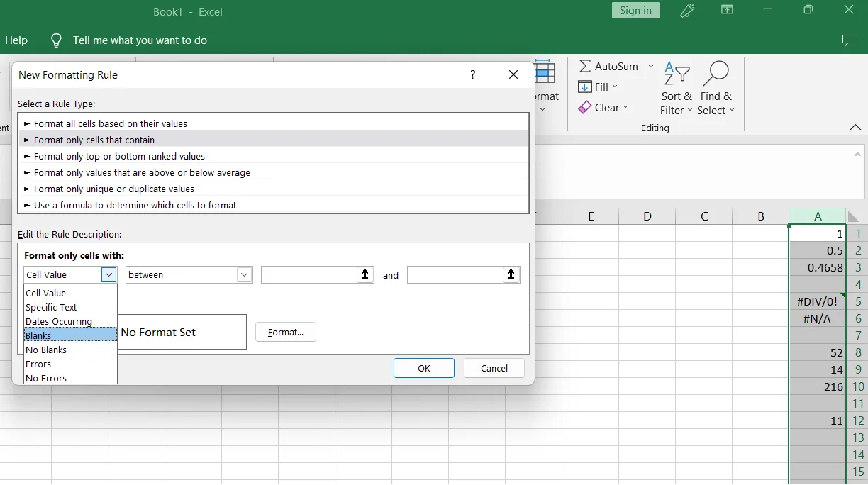Choose Errors from dropdown list
The height and width of the screenshot is (485, 868).
(70, 364)
